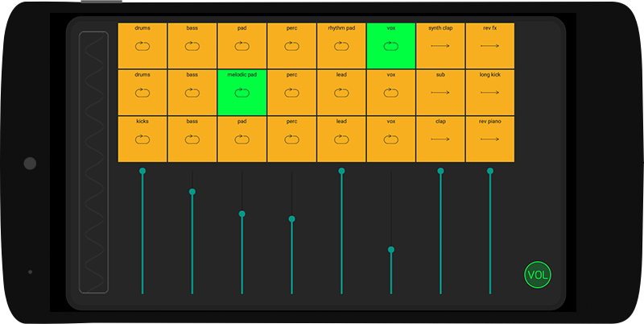The height and width of the screenshot is (324, 644).
Task: Click the slider handle below the perc column
Action: pyautogui.click(x=291, y=218)
